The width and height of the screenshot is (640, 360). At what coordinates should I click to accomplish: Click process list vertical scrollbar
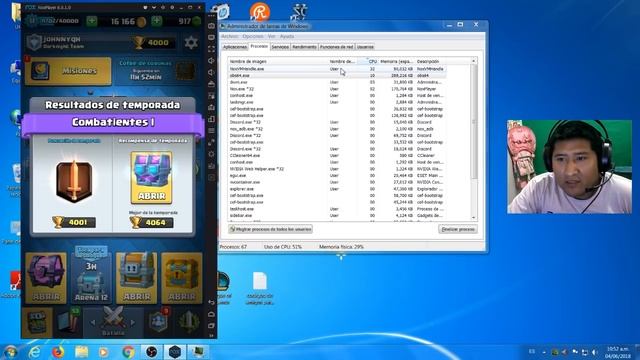[x=474, y=121]
